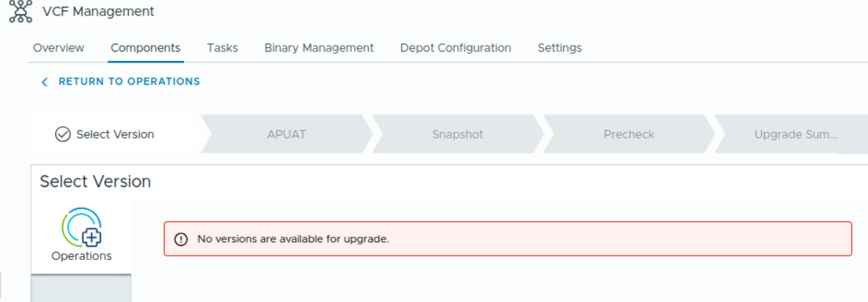The width and height of the screenshot is (868, 302).
Task: Open the Overview tab
Action: coord(59,48)
